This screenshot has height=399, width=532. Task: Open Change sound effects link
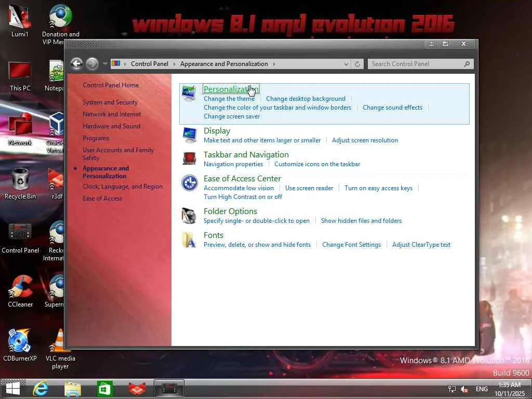click(x=393, y=107)
